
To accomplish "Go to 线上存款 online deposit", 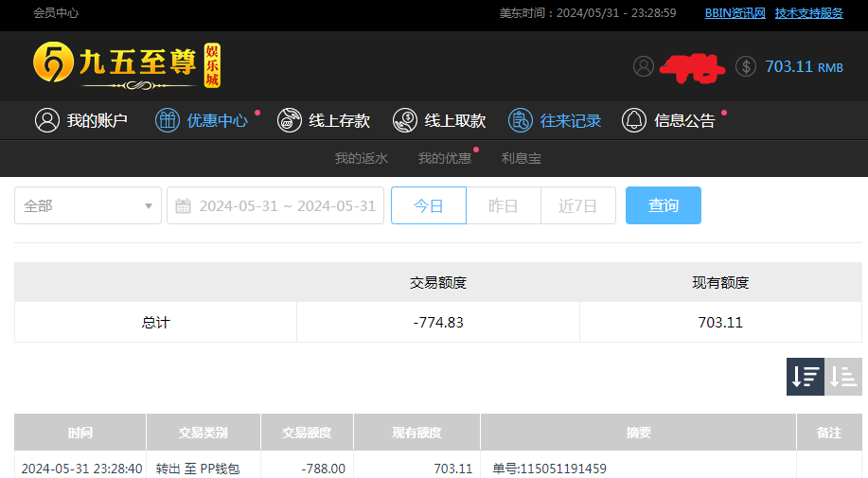I will coord(324,120).
